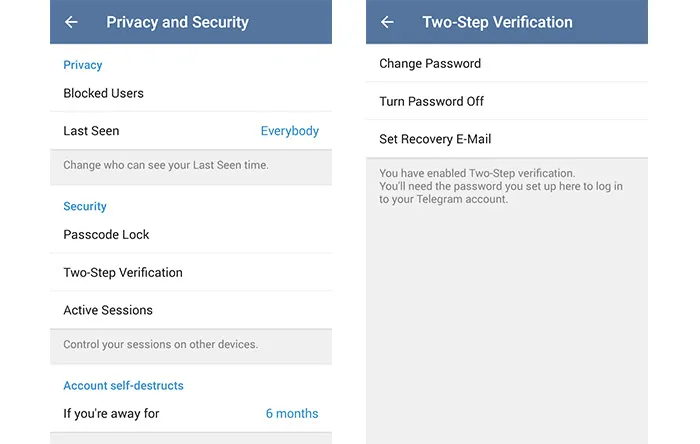The height and width of the screenshot is (444, 700).
Task: Change the Everybody value for Last Seen
Action: click(289, 131)
